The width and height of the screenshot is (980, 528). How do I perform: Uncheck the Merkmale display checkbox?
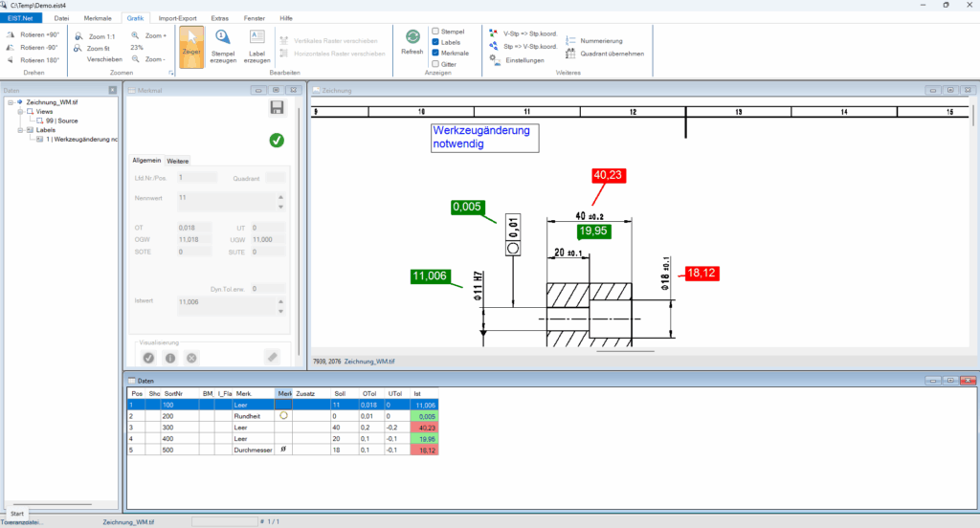pos(435,53)
